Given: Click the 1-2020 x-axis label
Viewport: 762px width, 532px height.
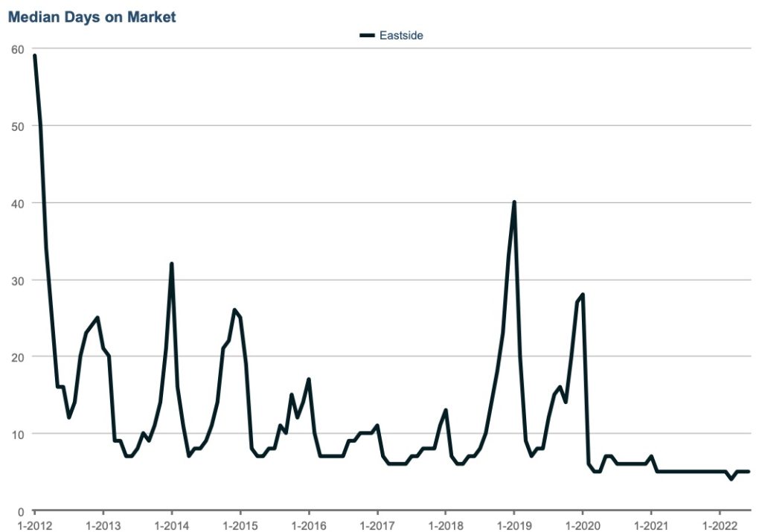Looking at the screenshot, I should (x=582, y=524).
